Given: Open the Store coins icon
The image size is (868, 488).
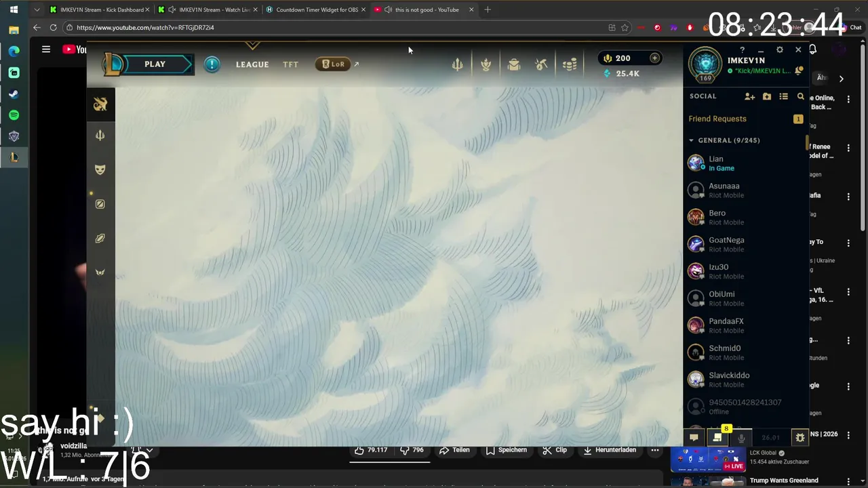Looking at the screenshot, I should (x=570, y=64).
